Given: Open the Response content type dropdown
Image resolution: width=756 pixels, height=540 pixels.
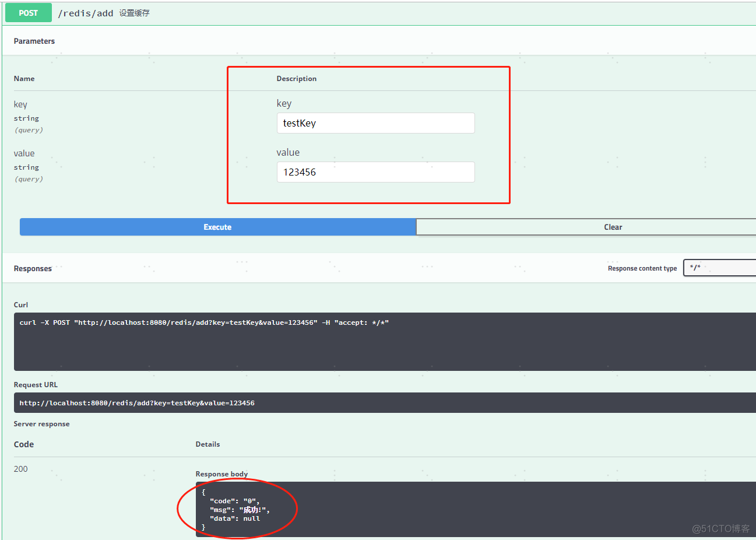Looking at the screenshot, I should coord(719,268).
